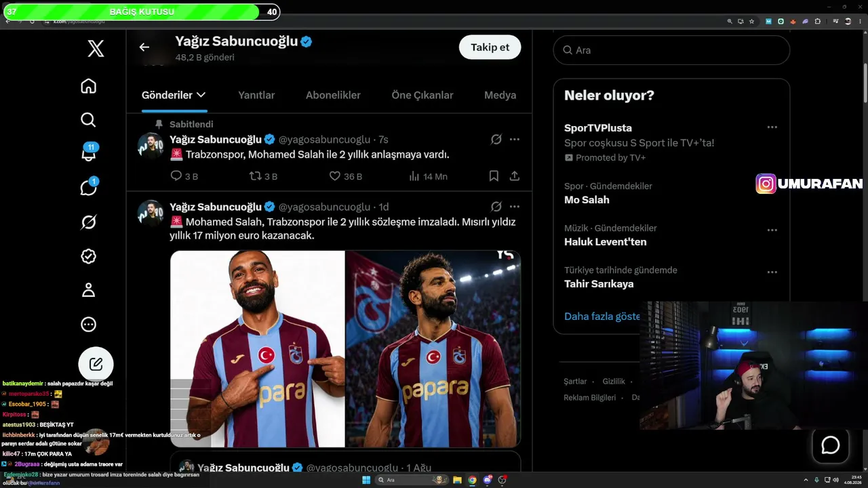The width and height of the screenshot is (868, 488).
Task: Open more options for SporTVPlusta trend
Action: (x=772, y=127)
